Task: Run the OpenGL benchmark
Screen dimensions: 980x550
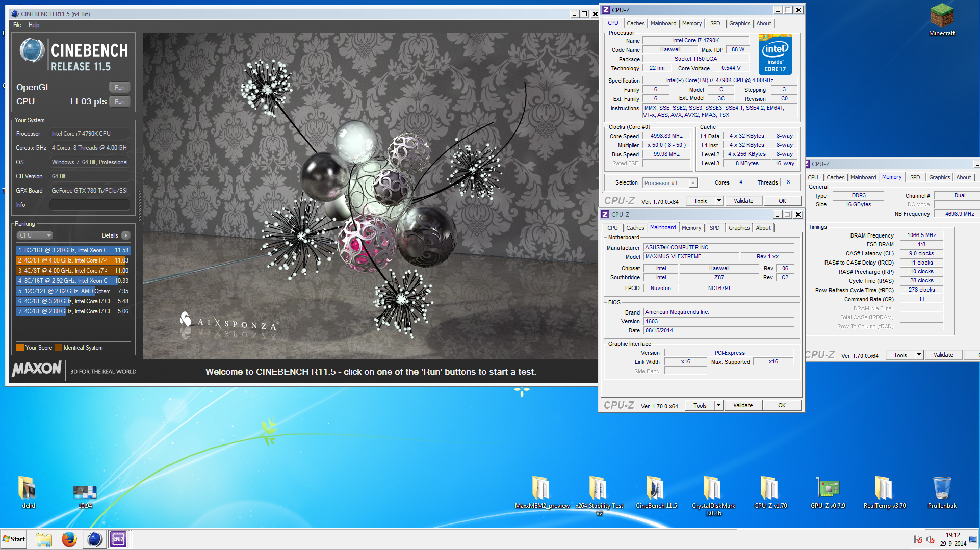Action: click(120, 88)
